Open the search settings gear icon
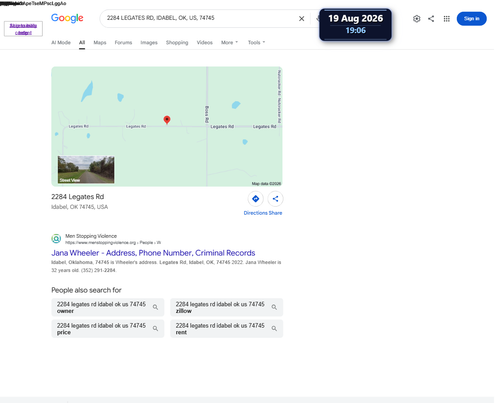The image size is (500, 403). point(417,19)
